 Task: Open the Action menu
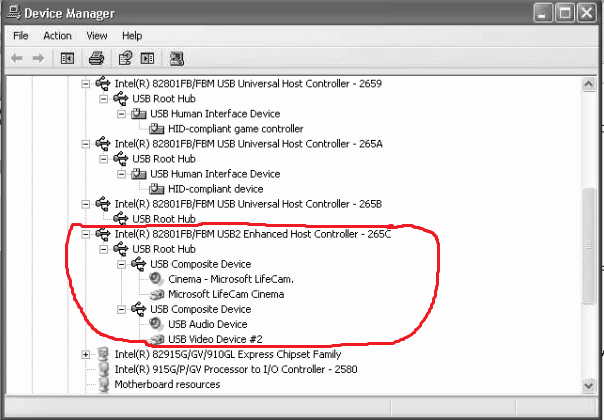pos(57,36)
